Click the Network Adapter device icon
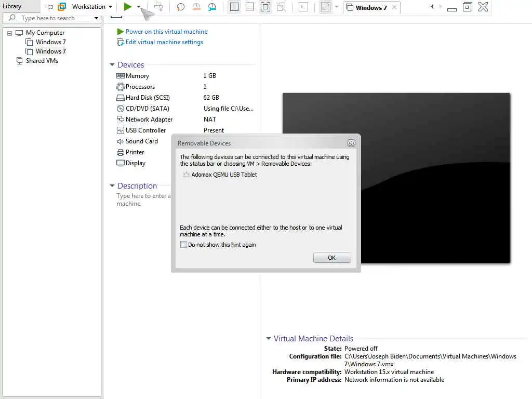 120,119
